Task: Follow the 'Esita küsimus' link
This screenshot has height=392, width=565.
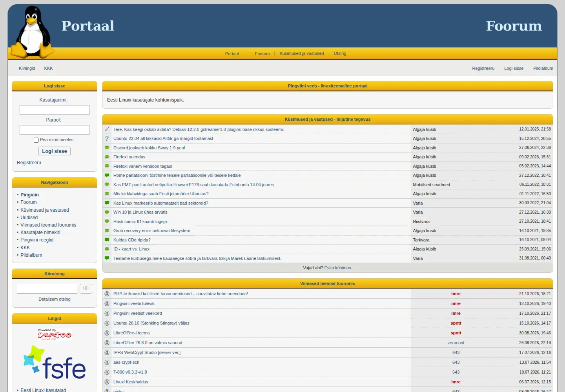Action: tap(338, 268)
